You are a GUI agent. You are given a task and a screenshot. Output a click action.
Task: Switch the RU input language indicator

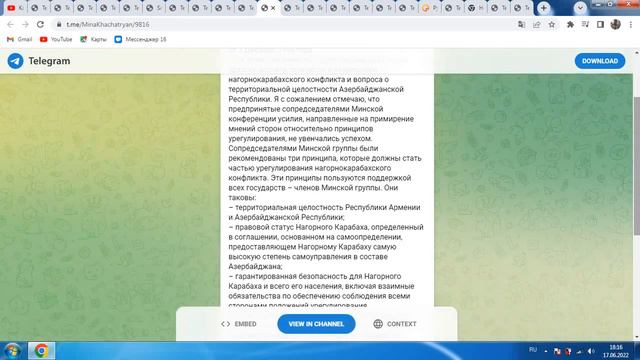[533, 350]
